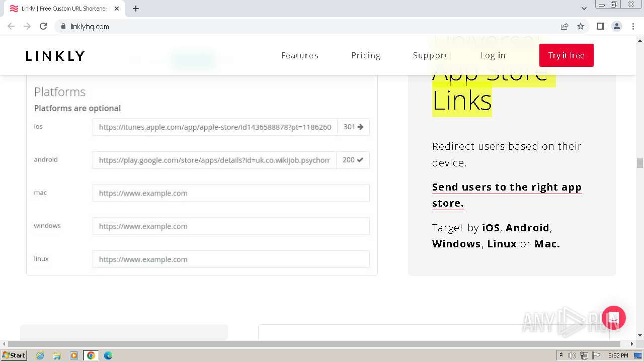
Task: Click the android URL input field
Action: (214, 160)
